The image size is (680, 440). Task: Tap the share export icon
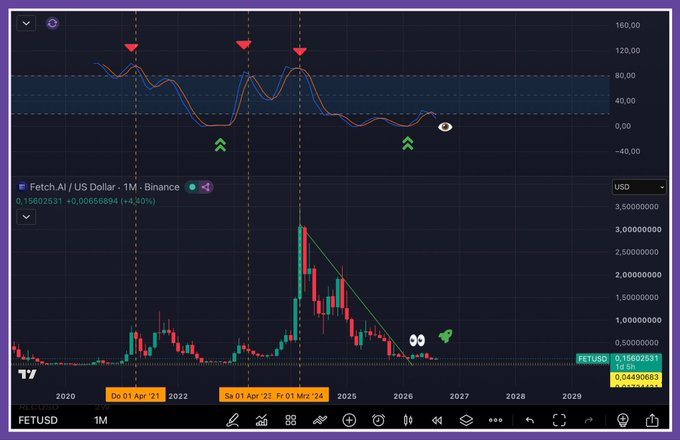coord(652,420)
